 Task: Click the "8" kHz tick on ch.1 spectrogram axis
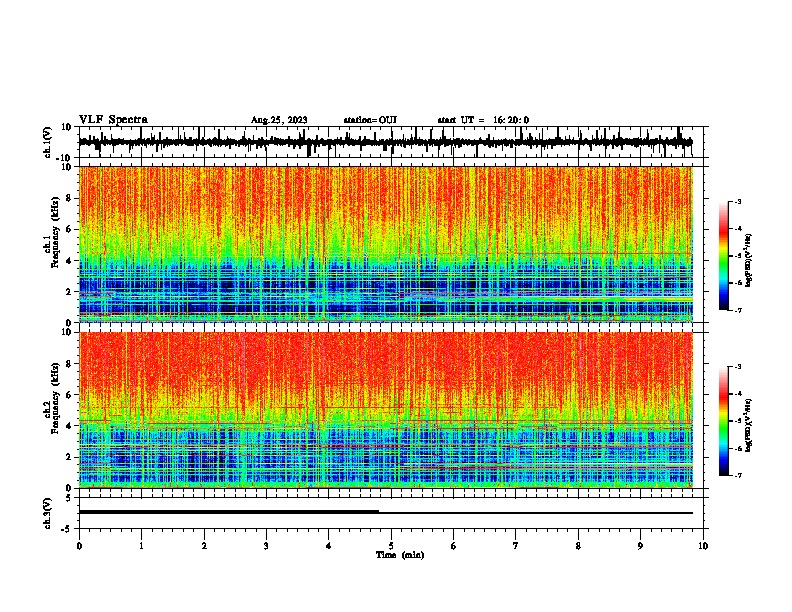pos(70,198)
